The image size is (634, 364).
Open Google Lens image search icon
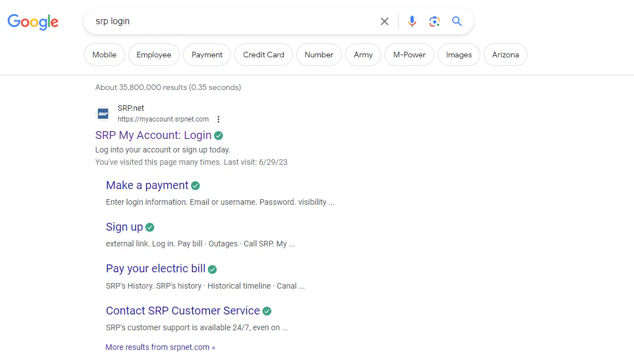434,21
